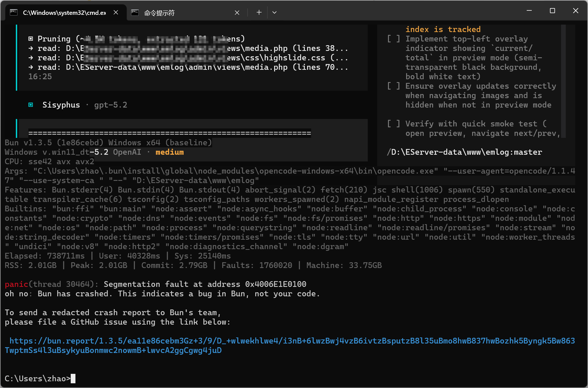588x388 pixels.
Task: Switch to the C:\Windows\system32\cmd.exe tab
Action: [x=64, y=12]
